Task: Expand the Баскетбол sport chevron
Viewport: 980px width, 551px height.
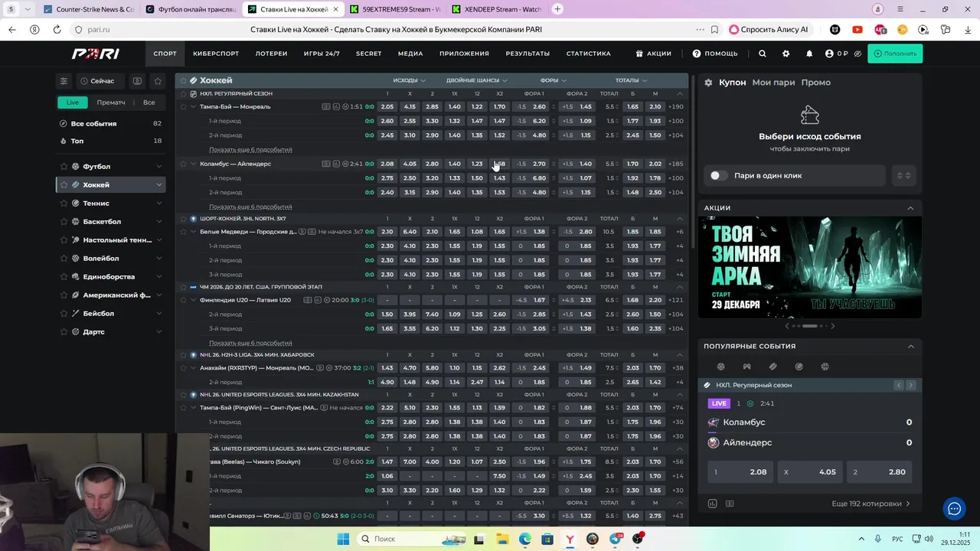Action: click(158, 221)
